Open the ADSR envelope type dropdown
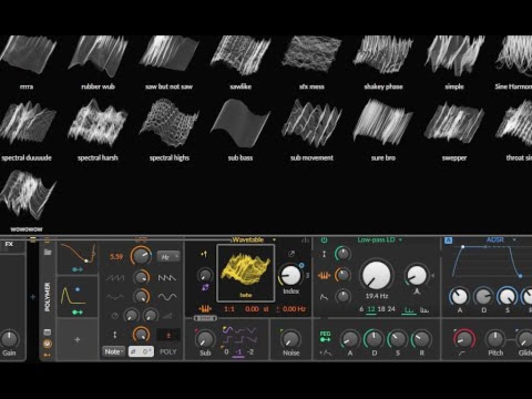The image size is (532, 399). [x=501, y=240]
